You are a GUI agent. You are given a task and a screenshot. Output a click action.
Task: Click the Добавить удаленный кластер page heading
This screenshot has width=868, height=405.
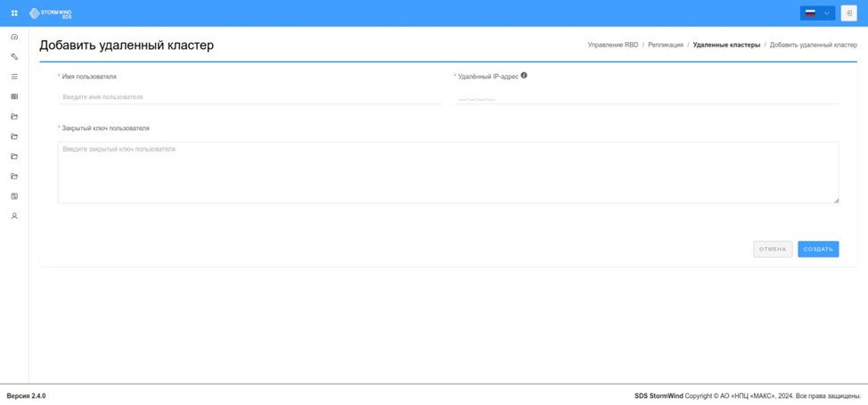coord(127,45)
